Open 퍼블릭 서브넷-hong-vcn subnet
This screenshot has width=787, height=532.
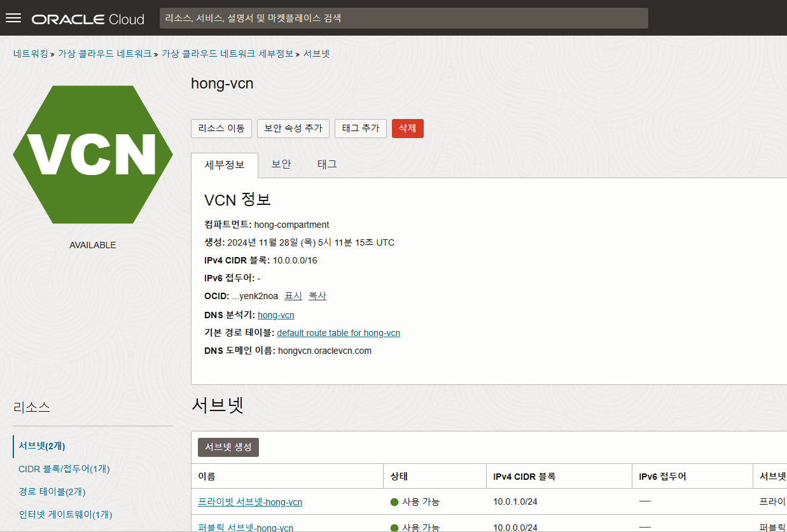click(246, 528)
